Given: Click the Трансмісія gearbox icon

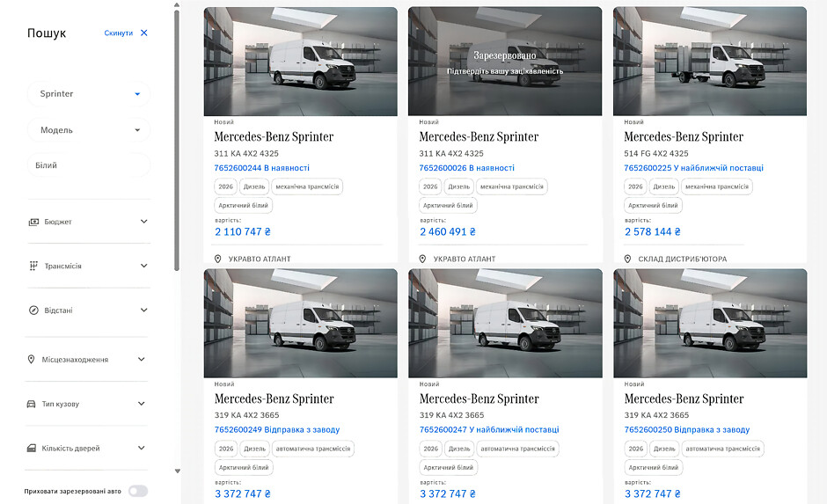Looking at the screenshot, I should (x=33, y=266).
